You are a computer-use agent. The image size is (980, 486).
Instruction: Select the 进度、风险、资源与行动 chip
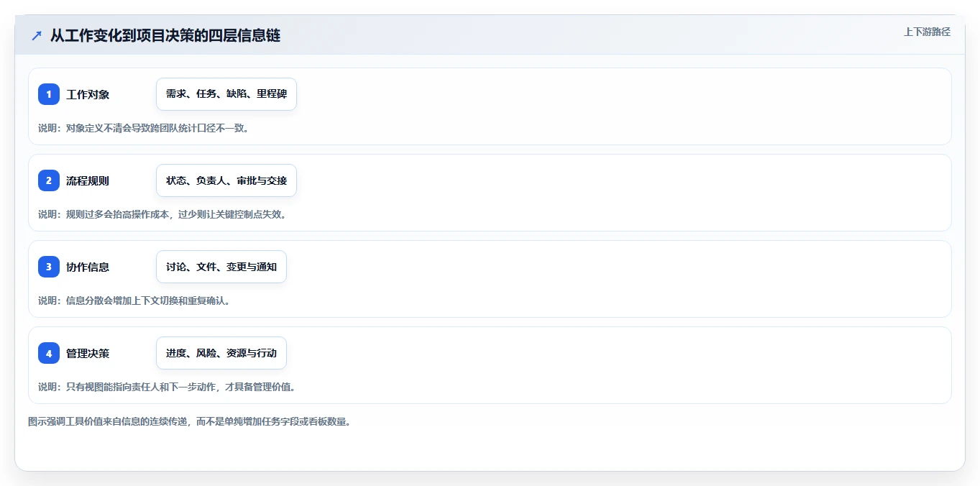click(221, 353)
